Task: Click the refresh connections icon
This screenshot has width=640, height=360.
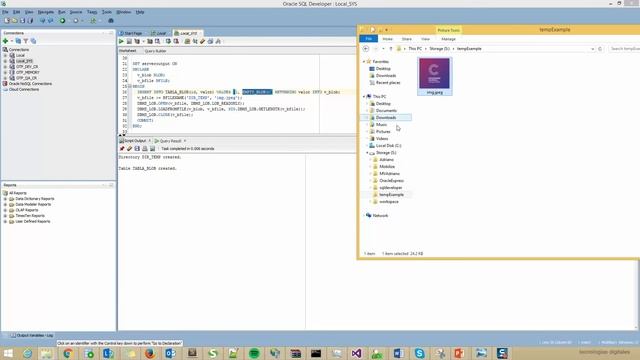Action: pos(18,41)
